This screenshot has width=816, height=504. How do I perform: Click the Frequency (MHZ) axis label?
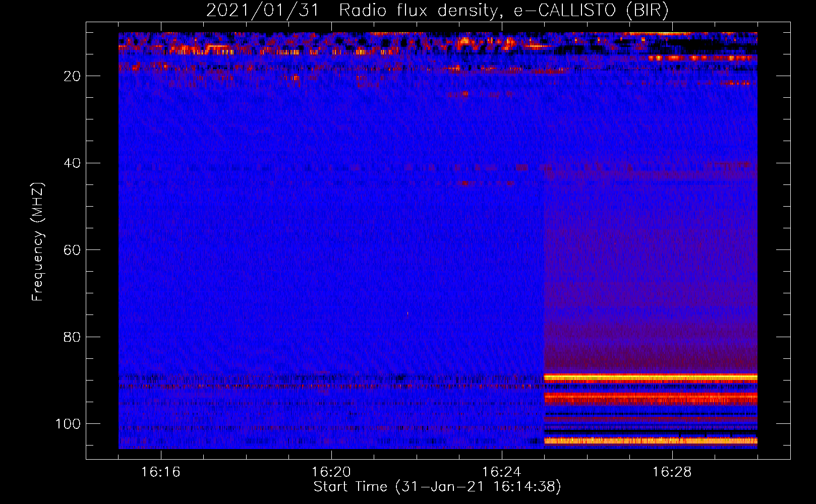coord(38,242)
